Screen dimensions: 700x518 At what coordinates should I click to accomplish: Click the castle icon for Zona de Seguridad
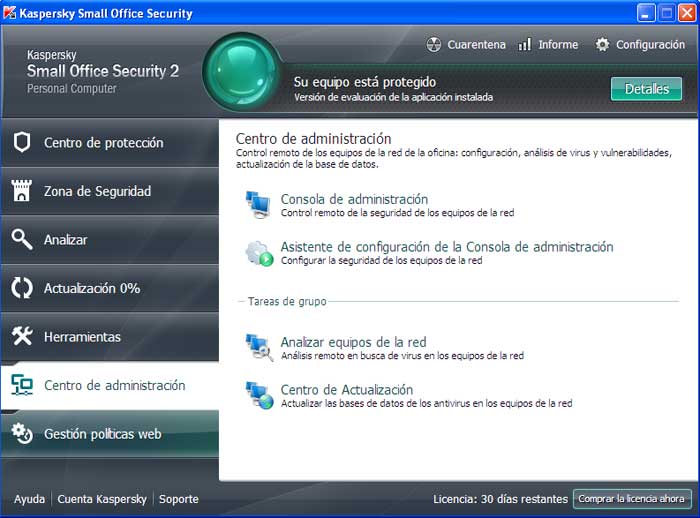[x=22, y=191]
